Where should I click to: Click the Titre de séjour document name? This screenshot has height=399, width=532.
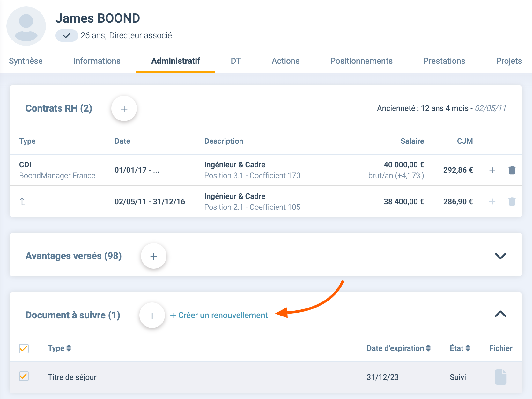point(72,377)
